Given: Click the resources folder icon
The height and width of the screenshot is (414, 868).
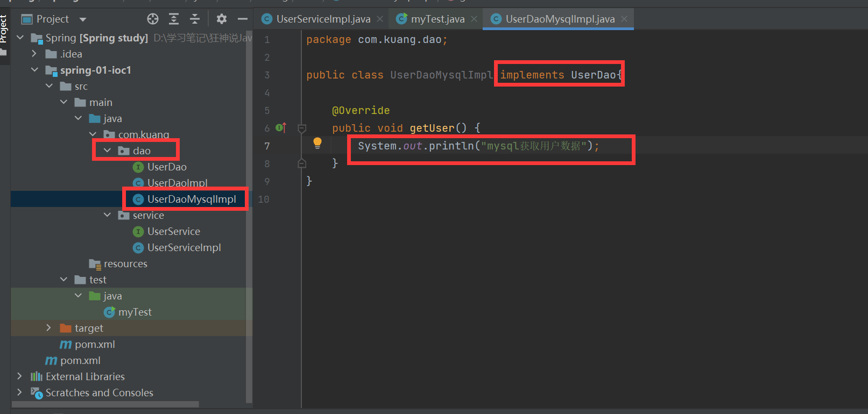Looking at the screenshot, I should pyautogui.click(x=95, y=264).
